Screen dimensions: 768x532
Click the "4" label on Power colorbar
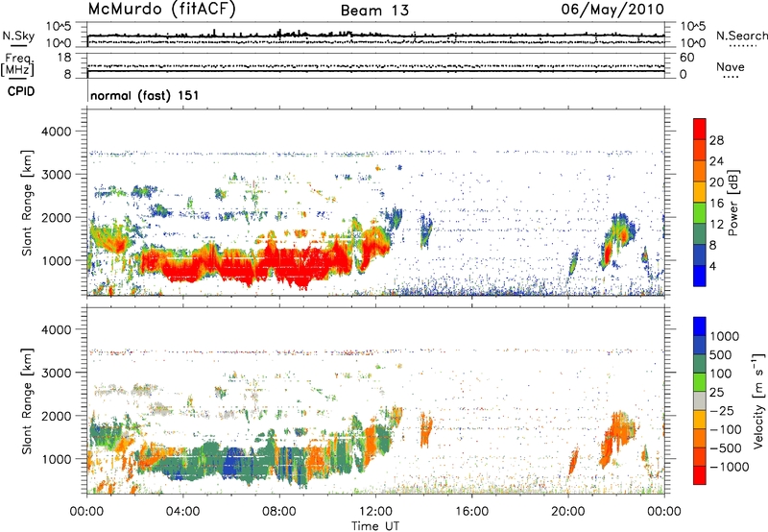coord(712,266)
